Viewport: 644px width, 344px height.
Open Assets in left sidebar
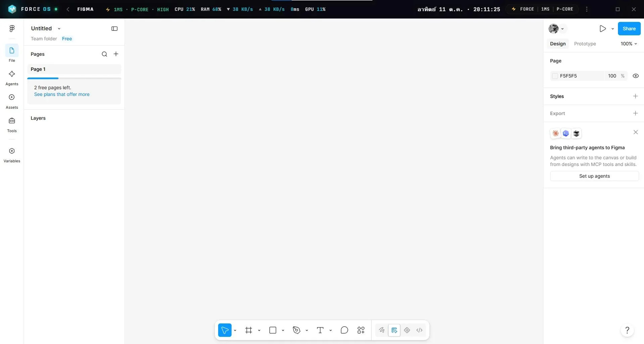pyautogui.click(x=12, y=102)
